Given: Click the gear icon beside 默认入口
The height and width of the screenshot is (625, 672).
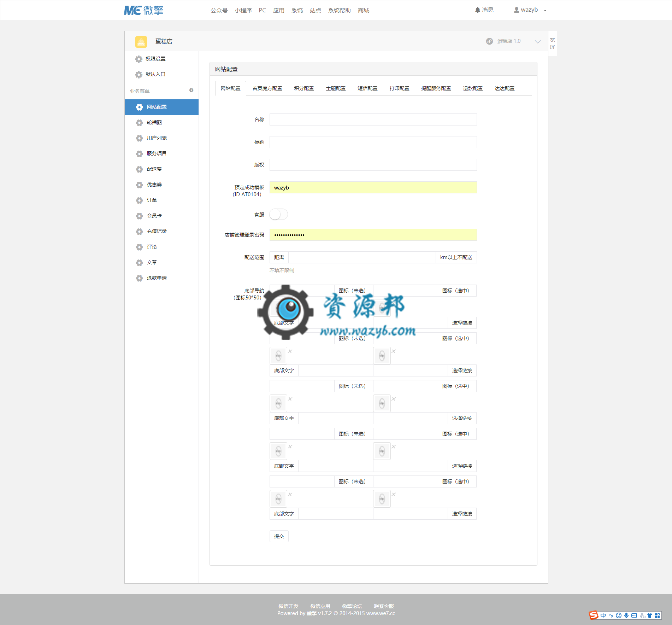Looking at the screenshot, I should click(139, 75).
